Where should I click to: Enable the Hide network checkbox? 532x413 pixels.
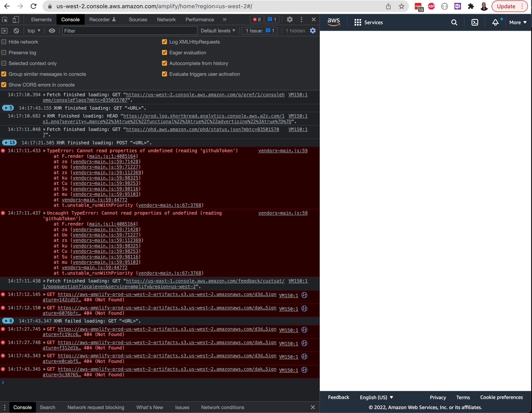click(x=4, y=42)
